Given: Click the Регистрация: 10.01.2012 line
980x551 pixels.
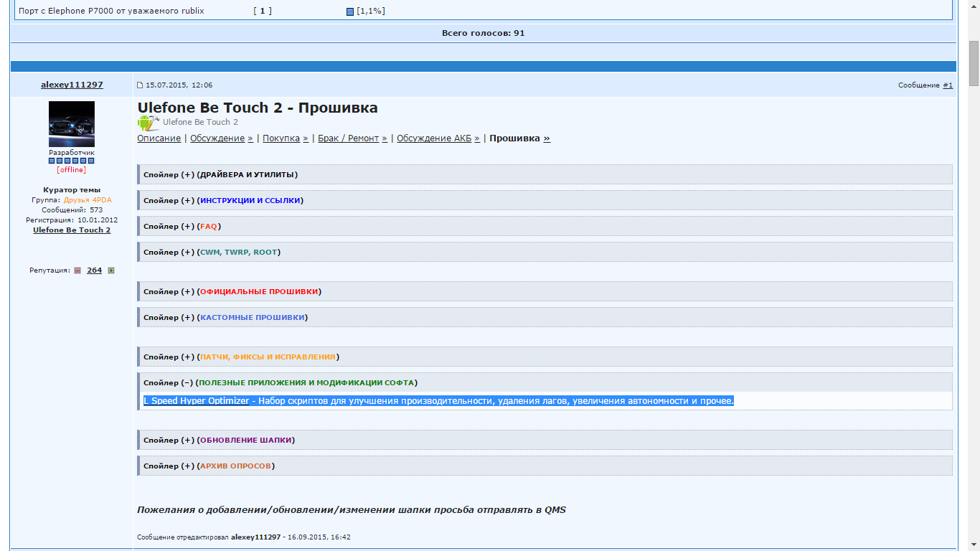Looking at the screenshot, I should (x=72, y=220).
